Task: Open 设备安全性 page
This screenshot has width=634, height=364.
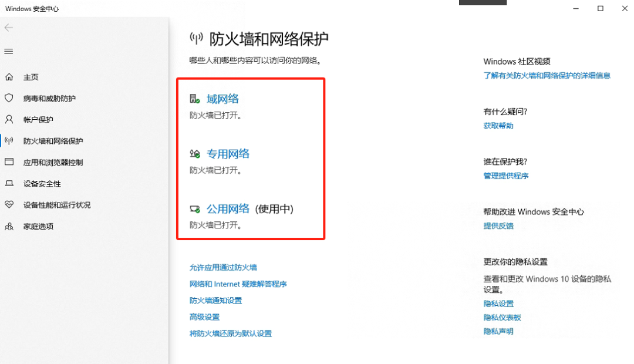Action: coord(42,184)
